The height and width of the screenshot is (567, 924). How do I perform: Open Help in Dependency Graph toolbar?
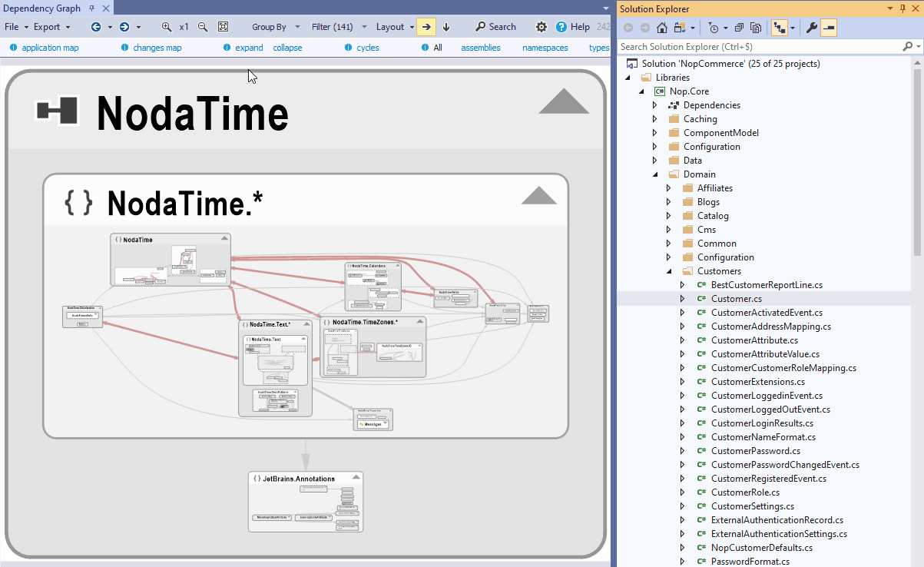(573, 27)
